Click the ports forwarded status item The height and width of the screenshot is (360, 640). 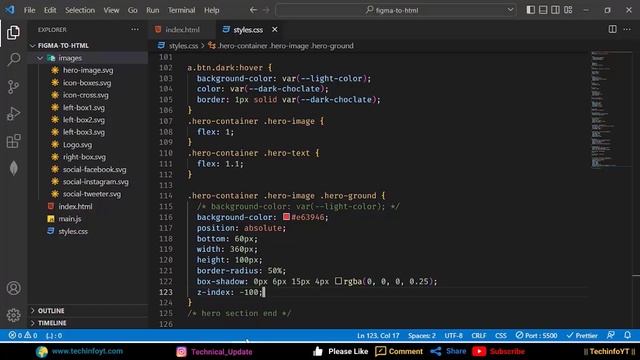(54, 335)
